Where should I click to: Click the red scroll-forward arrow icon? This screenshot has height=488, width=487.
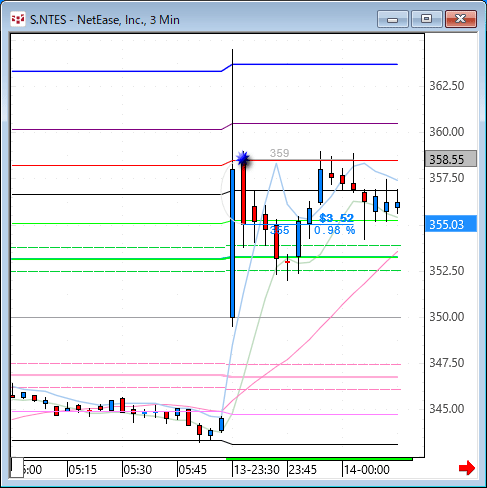click(x=467, y=468)
